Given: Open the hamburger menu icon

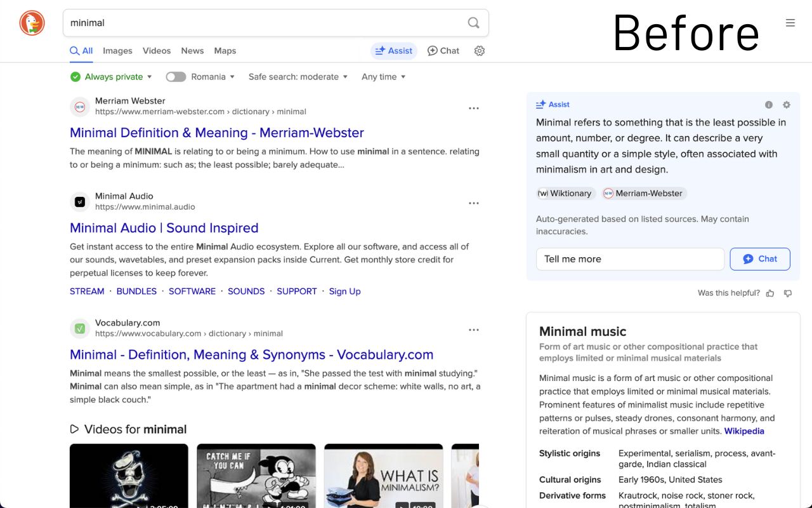Looking at the screenshot, I should pos(790,23).
